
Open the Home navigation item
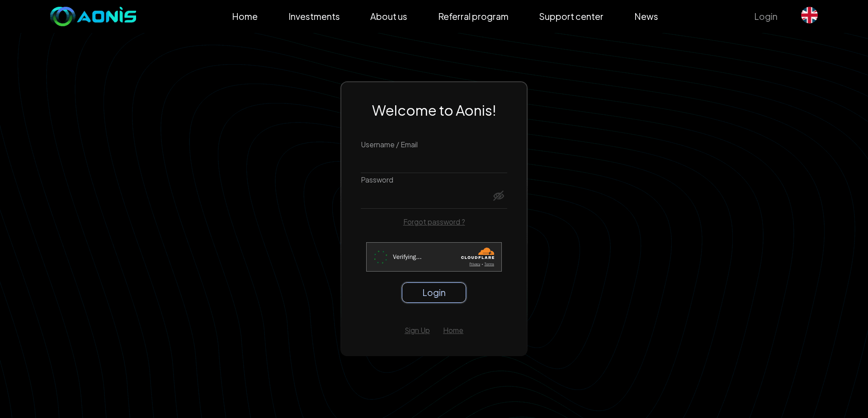tap(245, 17)
